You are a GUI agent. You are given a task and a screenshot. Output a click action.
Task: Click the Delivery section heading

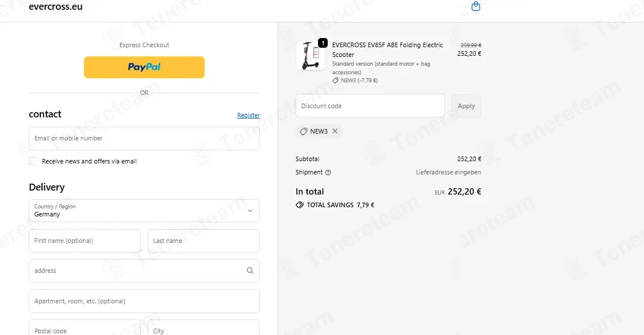(x=47, y=188)
